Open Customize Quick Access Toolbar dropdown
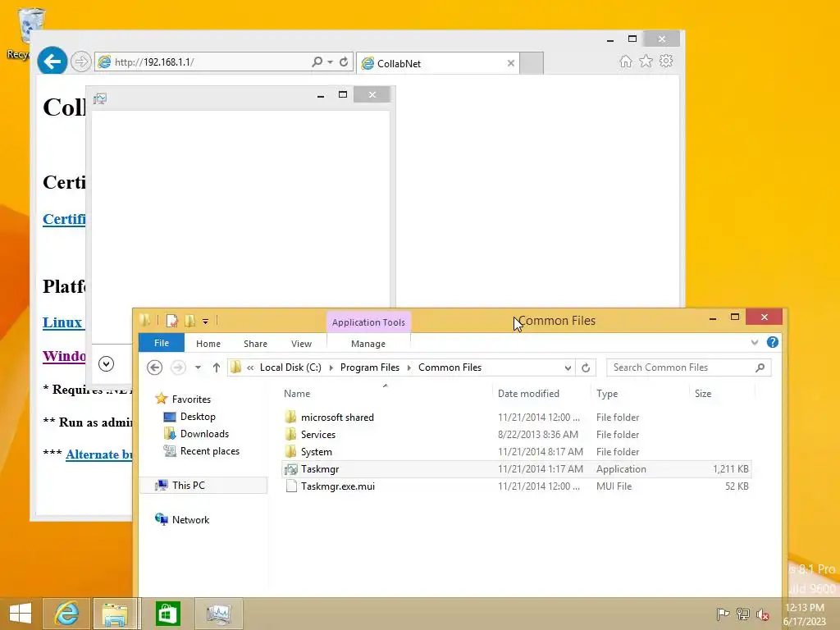 point(205,322)
